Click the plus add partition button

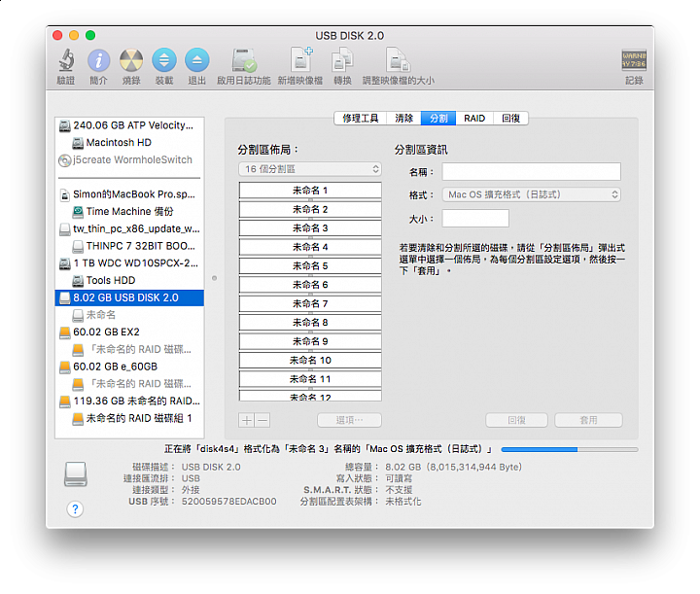click(246, 420)
